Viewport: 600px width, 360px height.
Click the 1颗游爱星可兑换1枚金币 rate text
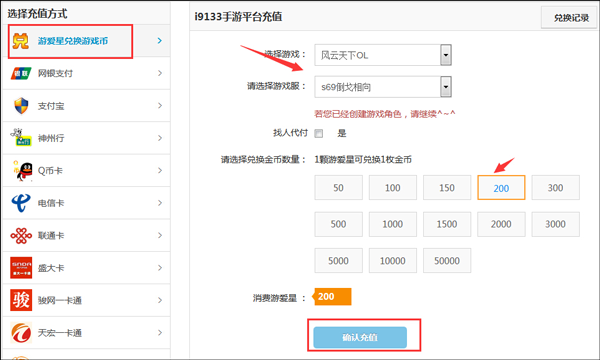(x=363, y=160)
